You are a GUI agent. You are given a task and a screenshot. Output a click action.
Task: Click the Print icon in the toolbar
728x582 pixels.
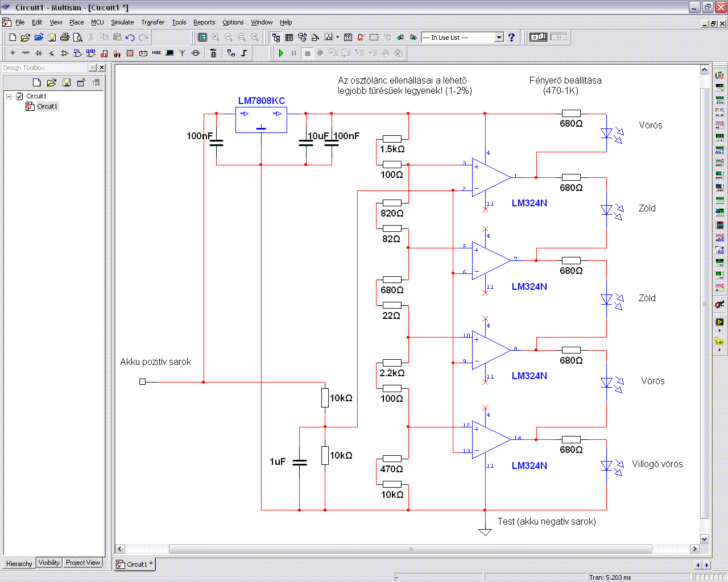tap(64, 38)
